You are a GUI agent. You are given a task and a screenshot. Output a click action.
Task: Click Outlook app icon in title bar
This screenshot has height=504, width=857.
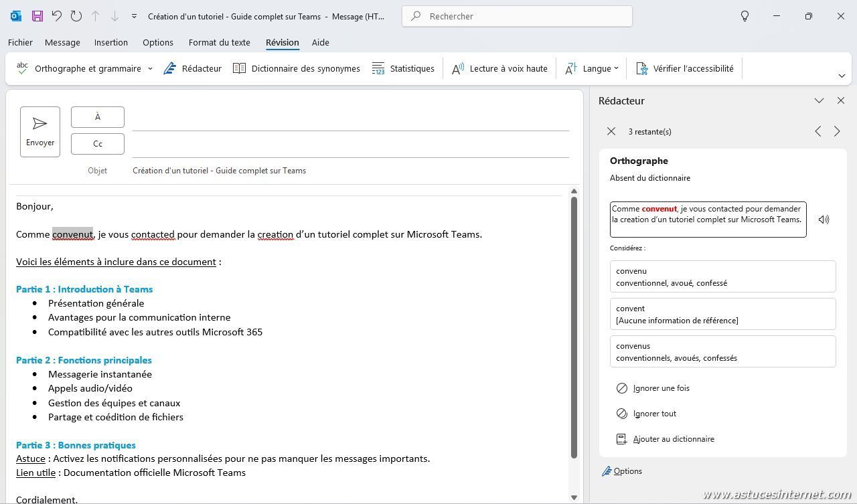pyautogui.click(x=16, y=16)
